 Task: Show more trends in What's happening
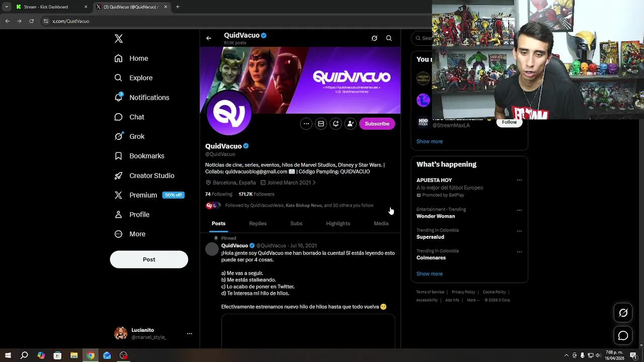point(429,274)
